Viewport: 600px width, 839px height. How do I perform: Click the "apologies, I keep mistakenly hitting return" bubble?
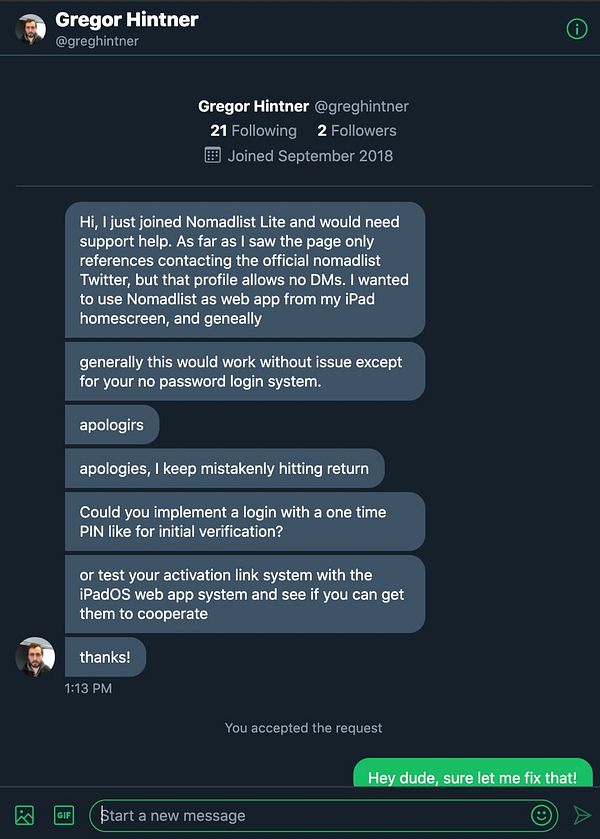[224, 468]
